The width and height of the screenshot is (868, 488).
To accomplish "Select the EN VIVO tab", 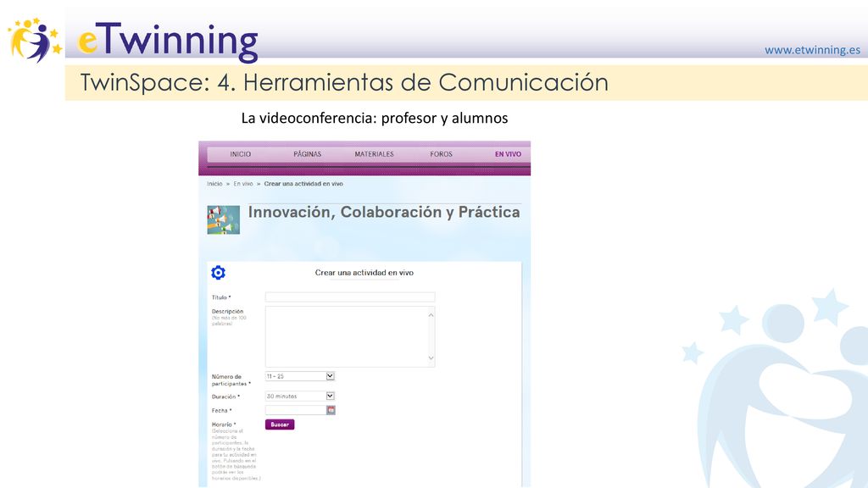I will (x=508, y=154).
